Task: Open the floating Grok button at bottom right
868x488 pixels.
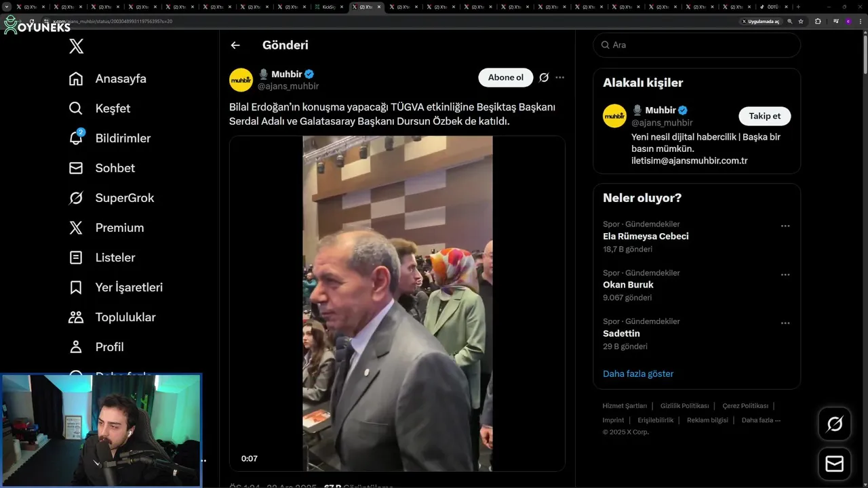Action: (835, 424)
